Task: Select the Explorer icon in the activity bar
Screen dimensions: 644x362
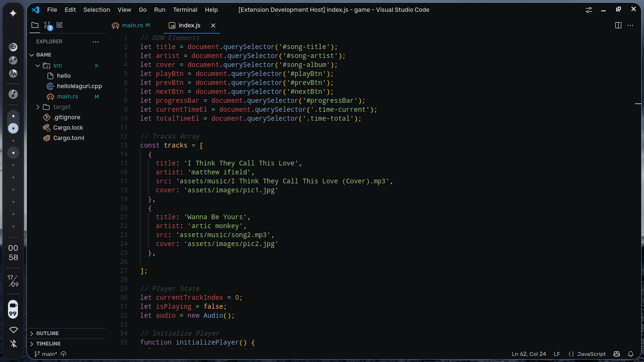Action: pyautogui.click(x=34, y=25)
